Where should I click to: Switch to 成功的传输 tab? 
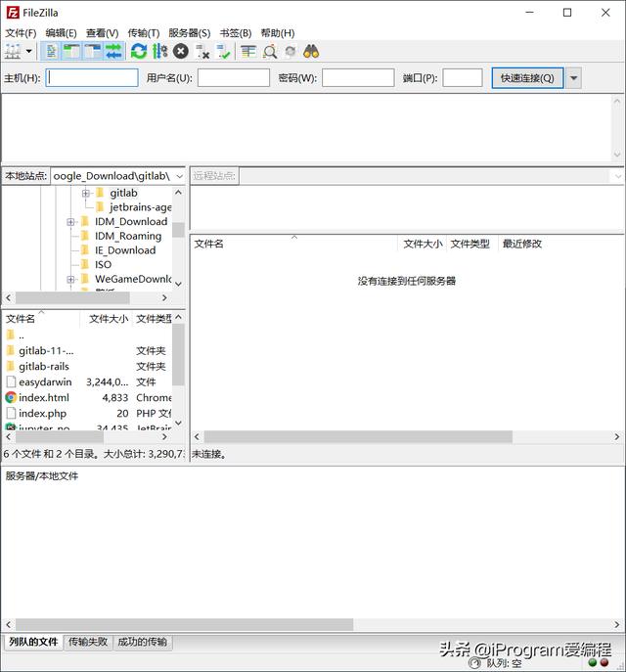pyautogui.click(x=142, y=642)
